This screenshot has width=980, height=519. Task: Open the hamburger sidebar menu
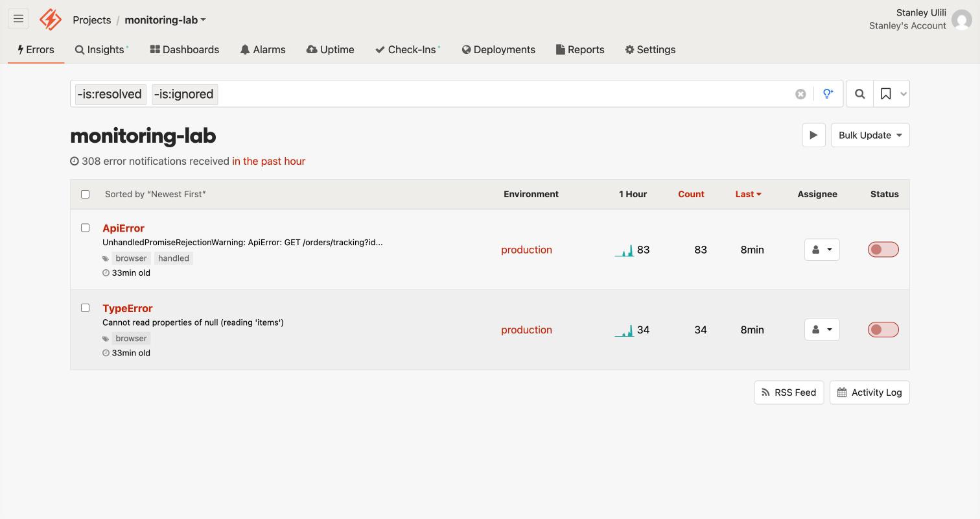(x=18, y=19)
